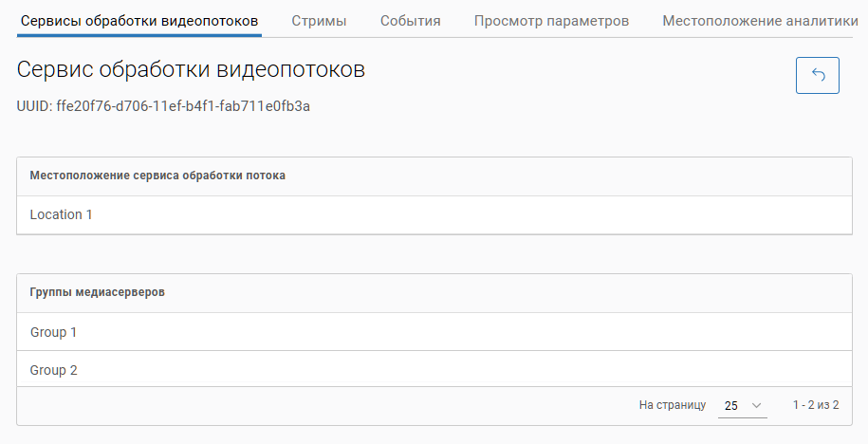Click the UUID: label prefix
The height and width of the screenshot is (444, 868).
pos(34,106)
